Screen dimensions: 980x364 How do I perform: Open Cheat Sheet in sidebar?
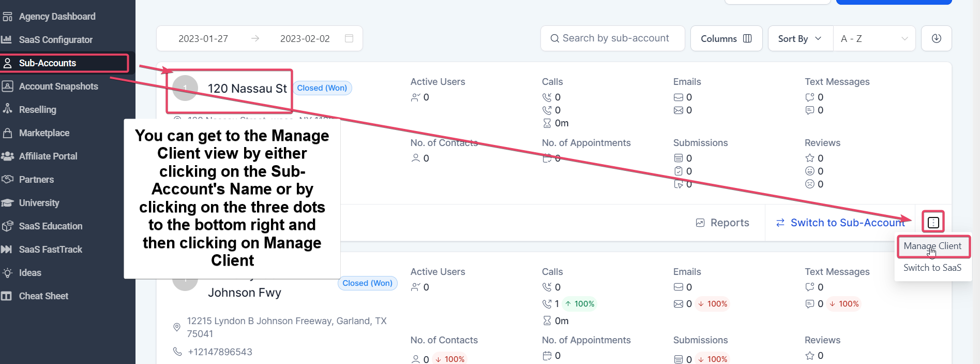pos(43,296)
